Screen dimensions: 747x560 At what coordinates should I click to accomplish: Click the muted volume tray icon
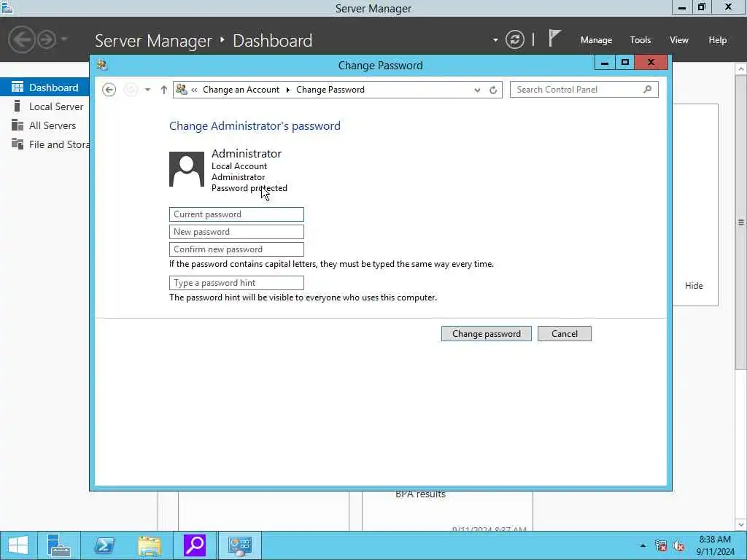pyautogui.click(x=679, y=545)
